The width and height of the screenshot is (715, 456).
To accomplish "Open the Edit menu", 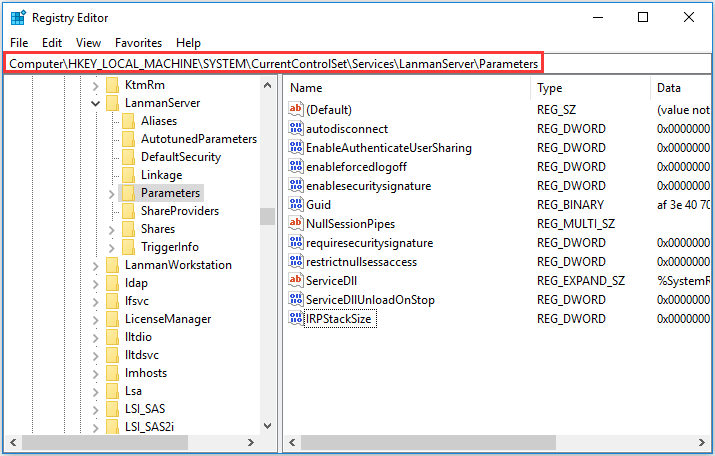I will (52, 43).
